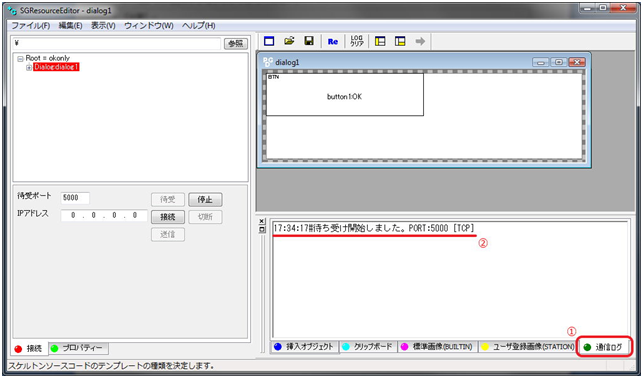Open the 表示(V) menu
643x378 pixels.
[103, 25]
